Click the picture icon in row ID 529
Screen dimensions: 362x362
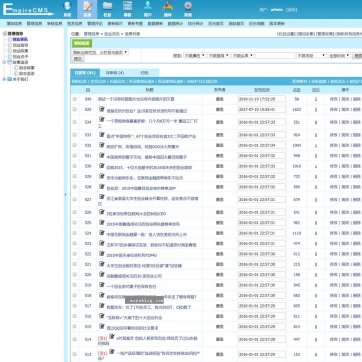click(x=102, y=176)
